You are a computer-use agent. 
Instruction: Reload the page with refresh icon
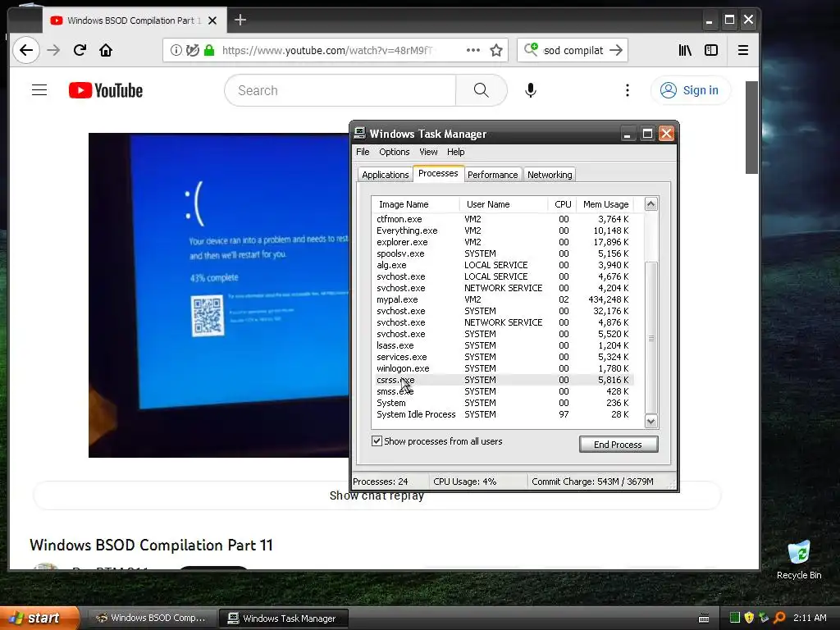point(80,50)
